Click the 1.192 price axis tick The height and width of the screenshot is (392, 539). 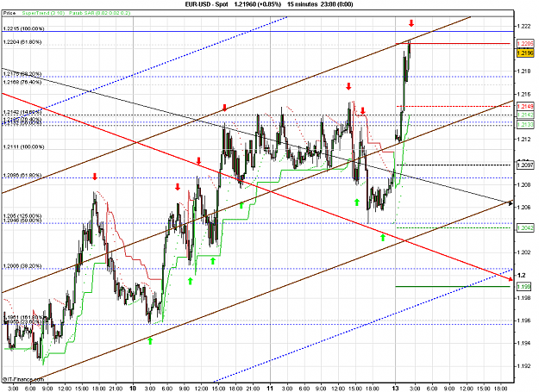point(523,366)
